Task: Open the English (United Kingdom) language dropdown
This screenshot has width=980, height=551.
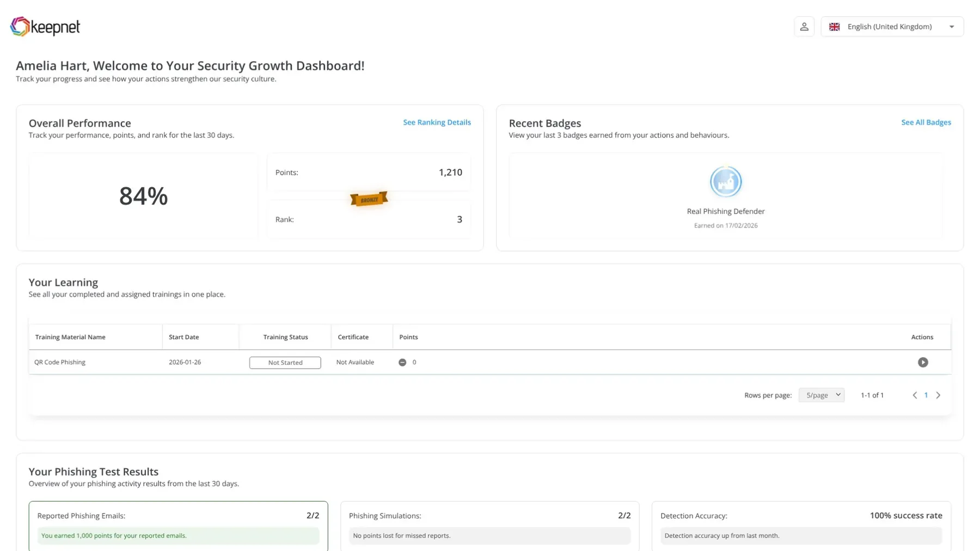Action: tap(892, 27)
